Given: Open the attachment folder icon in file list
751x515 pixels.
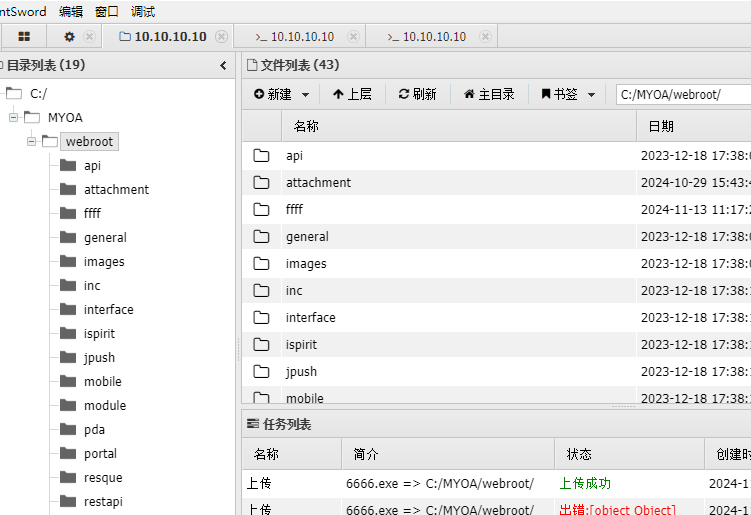Looking at the screenshot, I should (262, 183).
